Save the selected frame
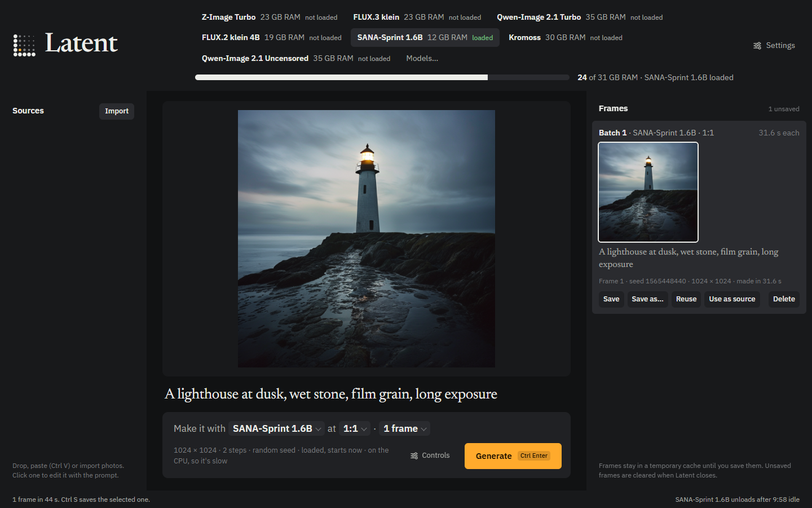This screenshot has width=812, height=508. pyautogui.click(x=611, y=299)
